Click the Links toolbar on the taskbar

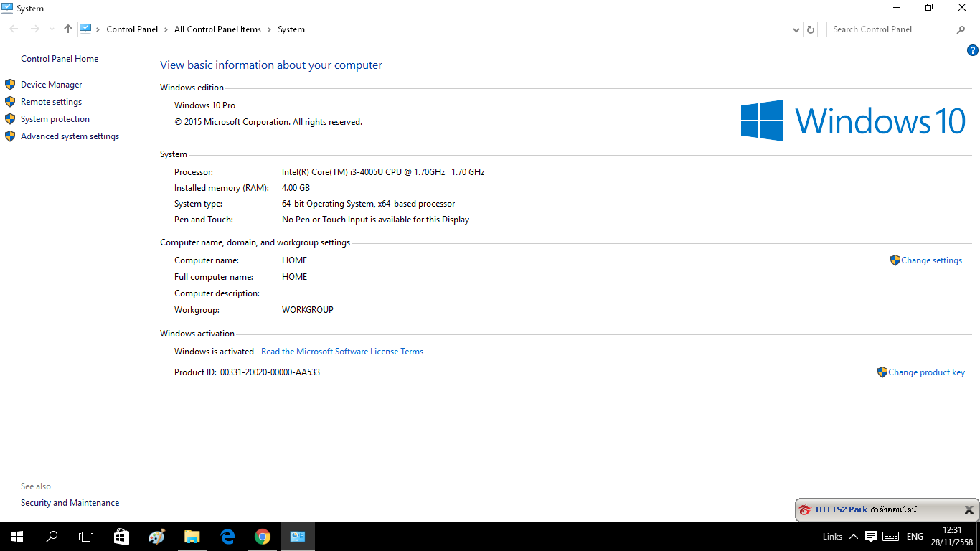(x=832, y=537)
